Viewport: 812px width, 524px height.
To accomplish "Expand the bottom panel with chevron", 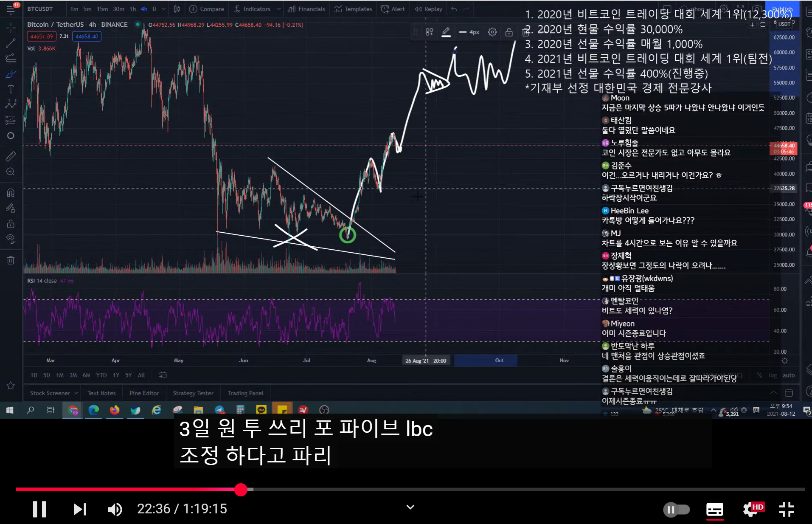I will pyautogui.click(x=774, y=393).
